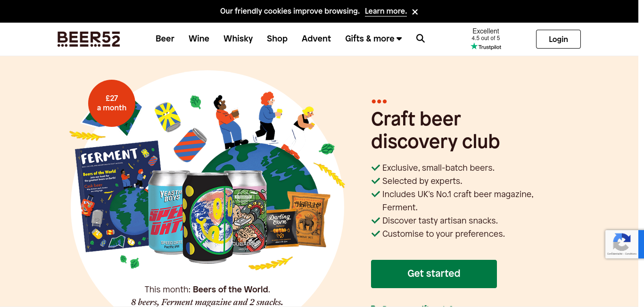The width and height of the screenshot is (644, 307).
Task: Click the reCAPTCHA badge icon
Action: [x=621, y=244]
